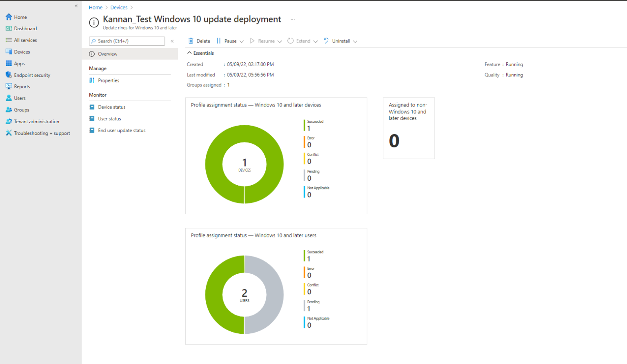Select the Overview menu item

tap(108, 54)
